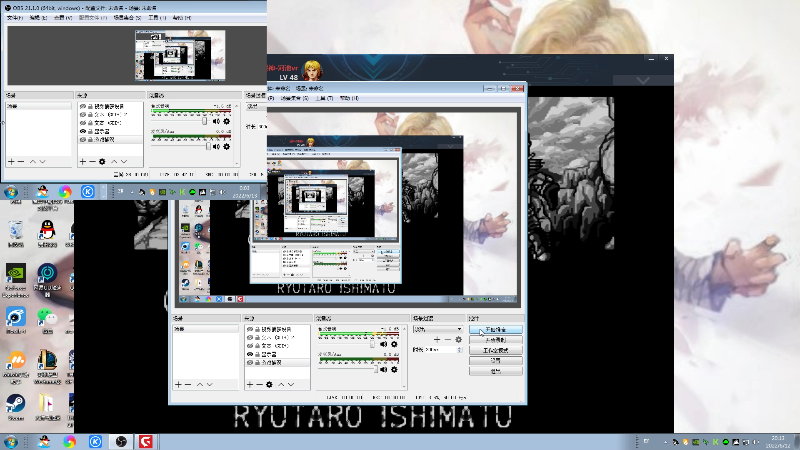Open 桌面音频 gear settings in center OBS mixer
This screenshot has height=450, width=800.
coord(394,344)
